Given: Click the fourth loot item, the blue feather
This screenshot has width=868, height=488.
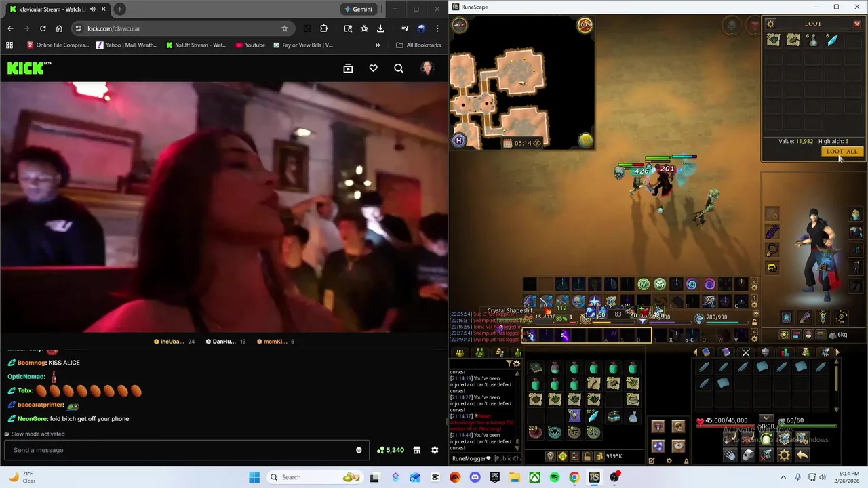Looking at the screenshot, I should pyautogui.click(x=832, y=40).
